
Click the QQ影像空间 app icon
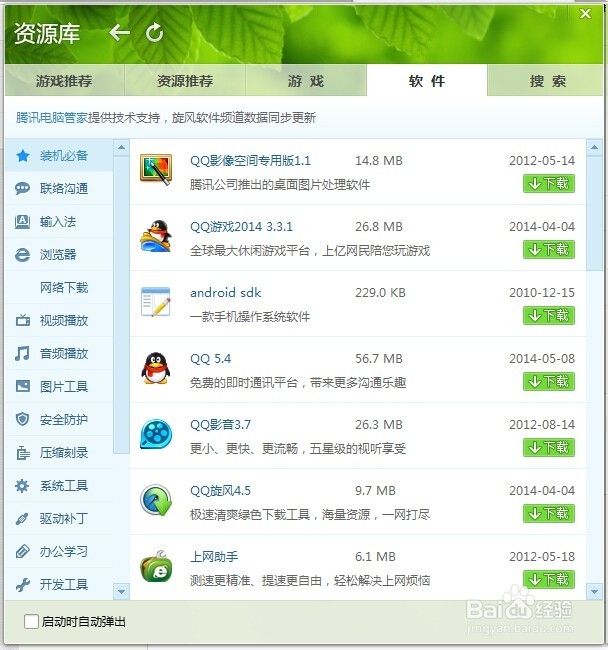pos(156,170)
